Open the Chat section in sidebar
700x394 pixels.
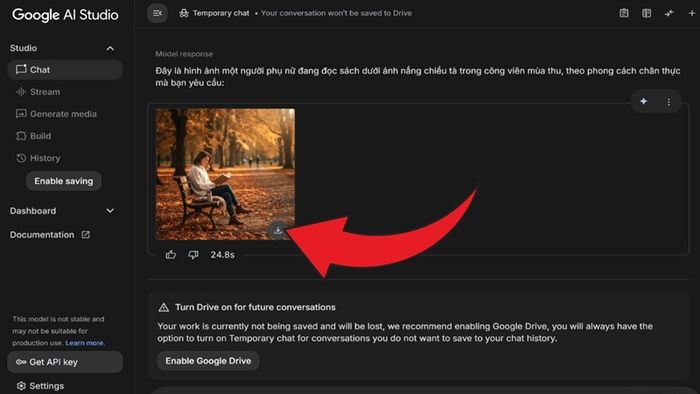tap(65, 70)
